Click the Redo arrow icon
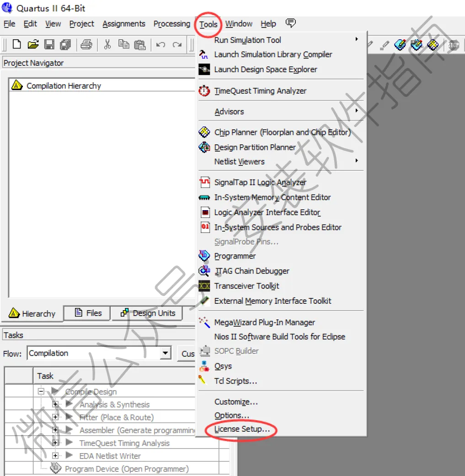This screenshot has height=476, width=465. (x=177, y=45)
